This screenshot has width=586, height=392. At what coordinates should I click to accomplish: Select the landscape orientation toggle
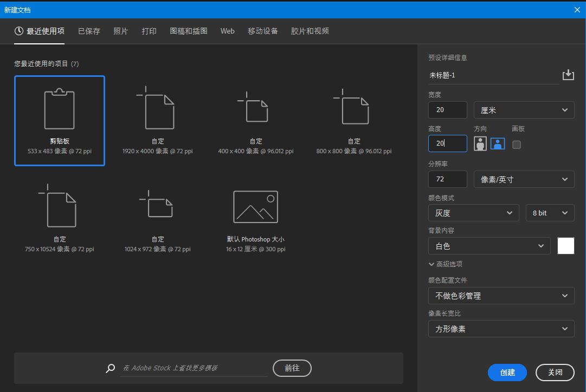coord(497,144)
